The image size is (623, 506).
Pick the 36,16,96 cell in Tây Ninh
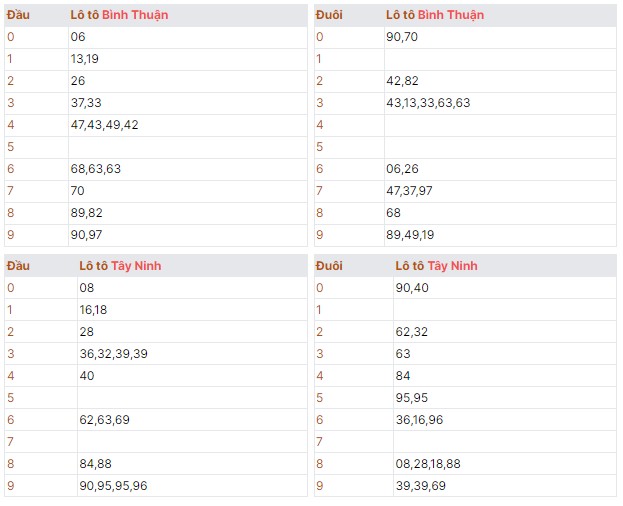[418, 420]
